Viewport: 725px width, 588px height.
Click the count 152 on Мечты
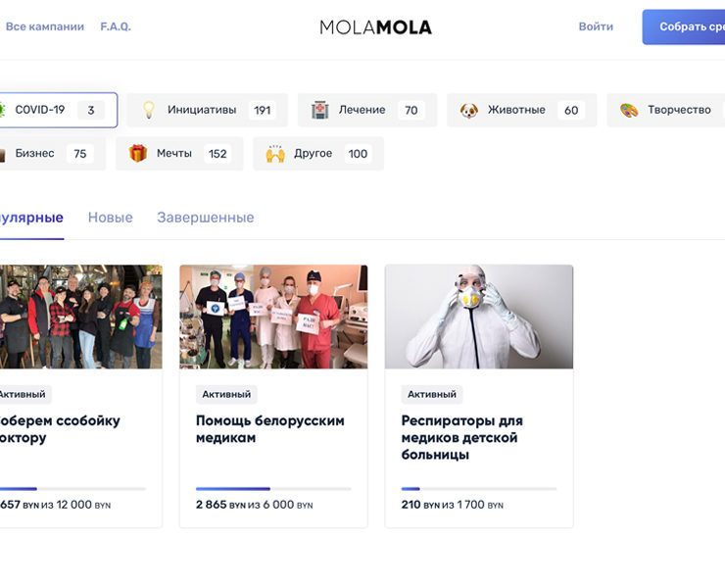click(x=217, y=154)
